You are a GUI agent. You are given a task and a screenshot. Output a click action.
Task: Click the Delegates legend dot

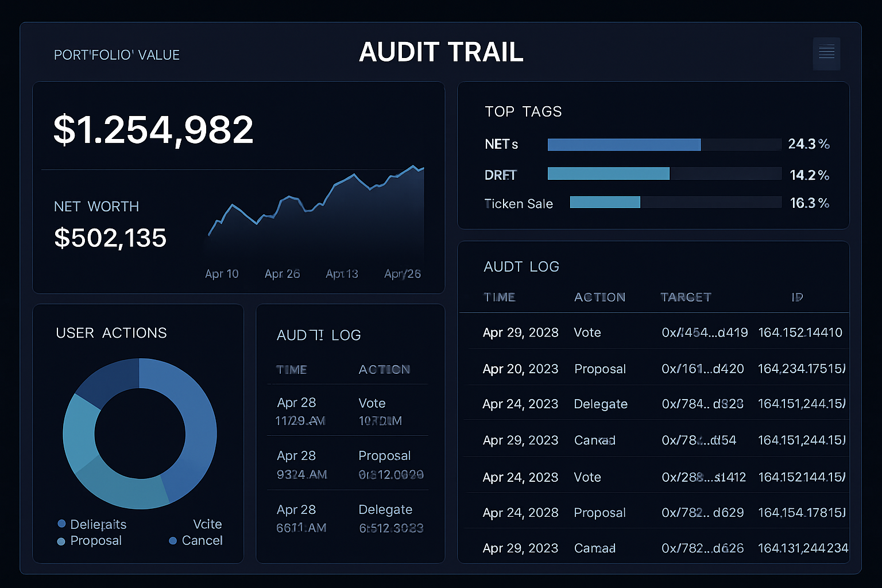click(x=61, y=524)
